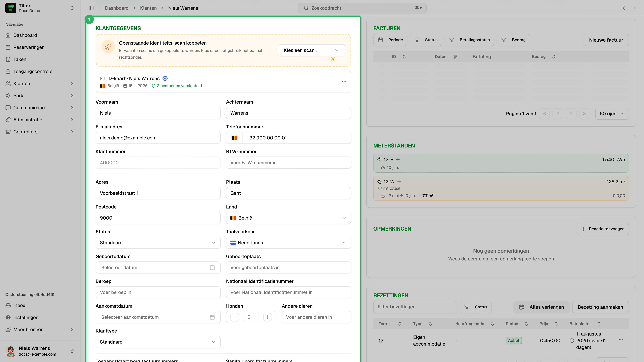Toggle the sidebar panel icon
644x362 pixels.
click(x=91, y=8)
